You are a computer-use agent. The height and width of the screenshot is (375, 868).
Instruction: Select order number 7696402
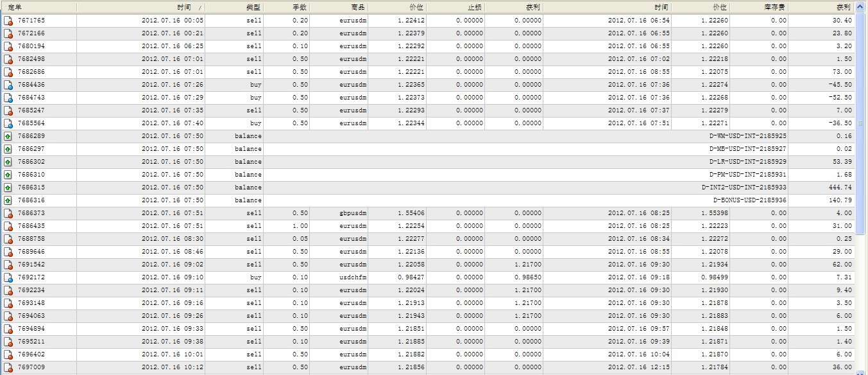point(31,354)
